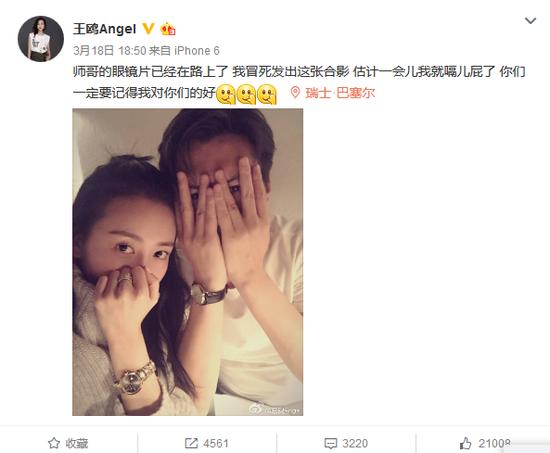550x453 pixels.
Task: Click the comment bubble icon
Action: click(x=330, y=444)
